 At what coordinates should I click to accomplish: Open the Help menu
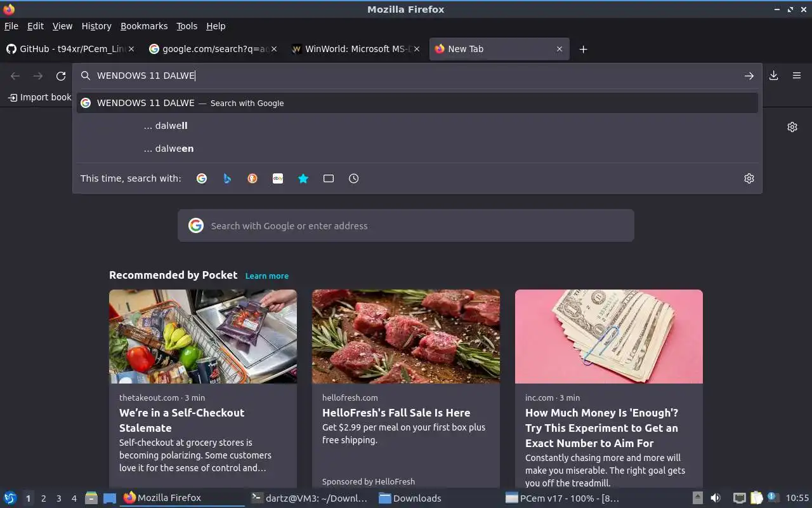coord(216,26)
